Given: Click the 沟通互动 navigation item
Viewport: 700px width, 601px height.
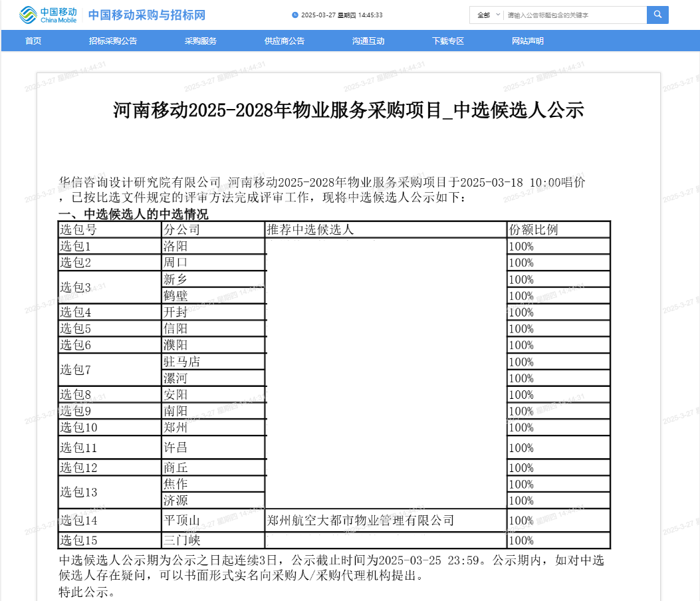Looking at the screenshot, I should (x=368, y=40).
